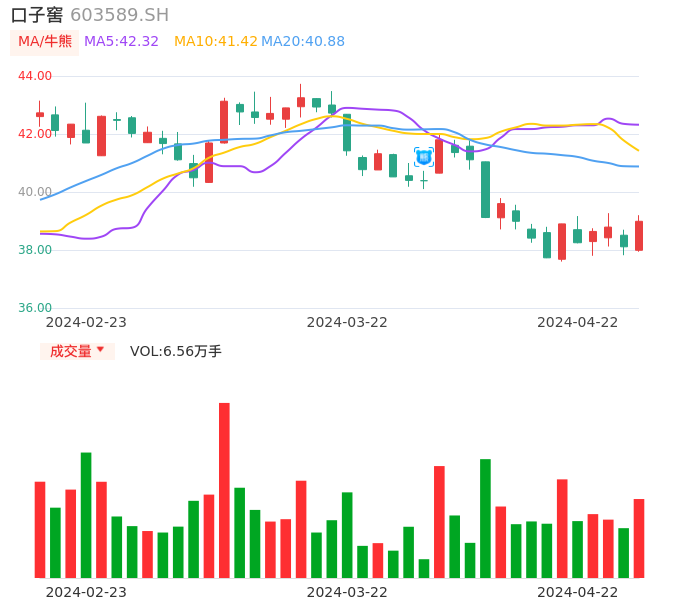Open the 口子窖 stock name title
Screen dimensions: 686x606
click(37, 15)
